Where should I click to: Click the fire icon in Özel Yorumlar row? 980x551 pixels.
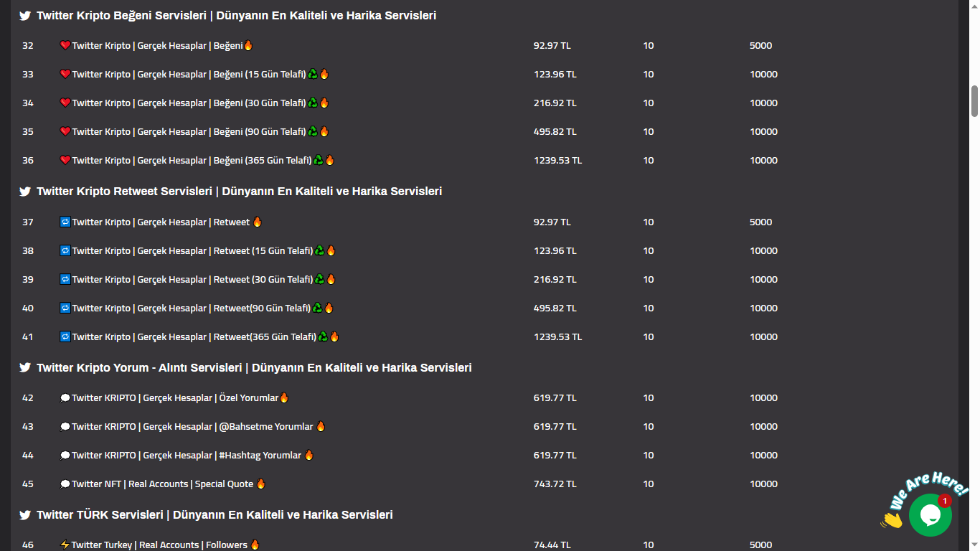tap(284, 397)
